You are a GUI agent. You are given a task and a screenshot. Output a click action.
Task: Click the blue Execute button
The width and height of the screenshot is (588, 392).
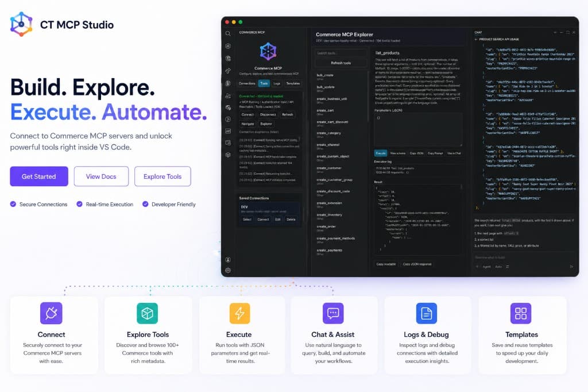(x=381, y=153)
